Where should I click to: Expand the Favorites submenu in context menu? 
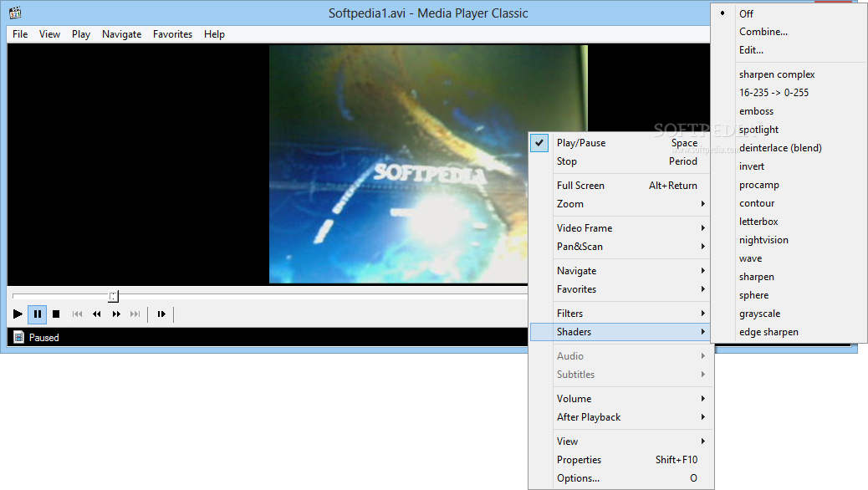tap(621, 289)
